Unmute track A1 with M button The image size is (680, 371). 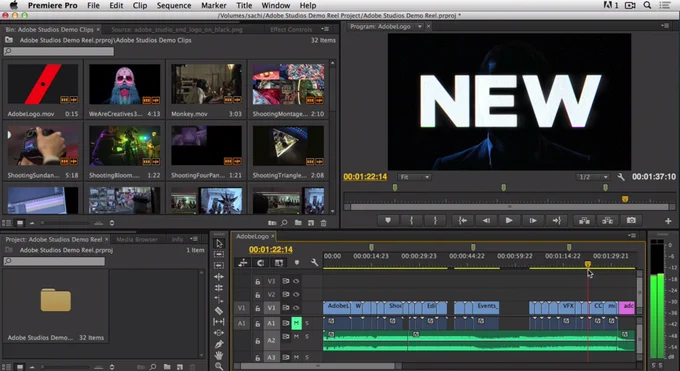pyautogui.click(x=297, y=323)
